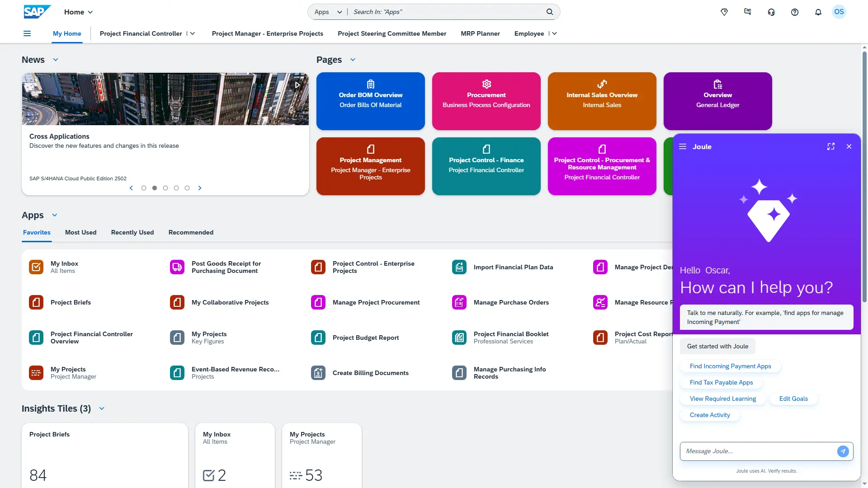The image size is (868, 488).
Task: Expand Joule panel to fullscreen
Action: (831, 146)
